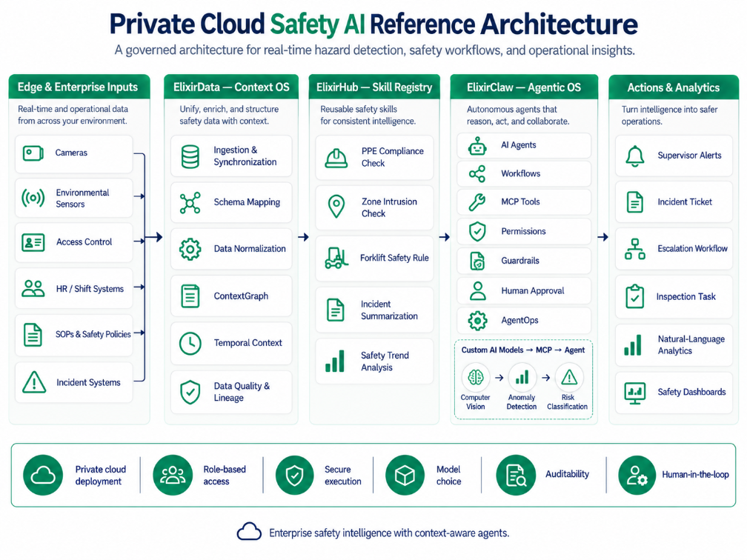The height and width of the screenshot is (560, 747).
Task: Click the Incident Summarization document icon
Action: [336, 310]
